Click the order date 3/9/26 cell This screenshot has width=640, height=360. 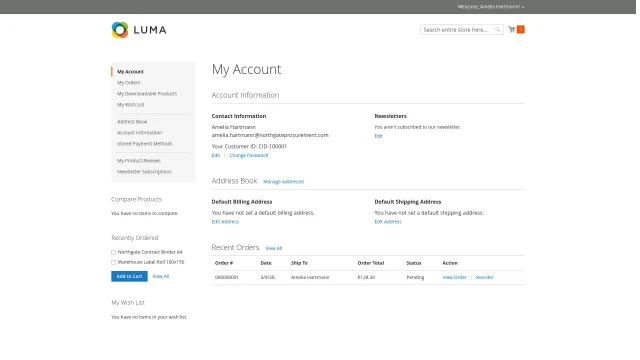click(x=267, y=277)
